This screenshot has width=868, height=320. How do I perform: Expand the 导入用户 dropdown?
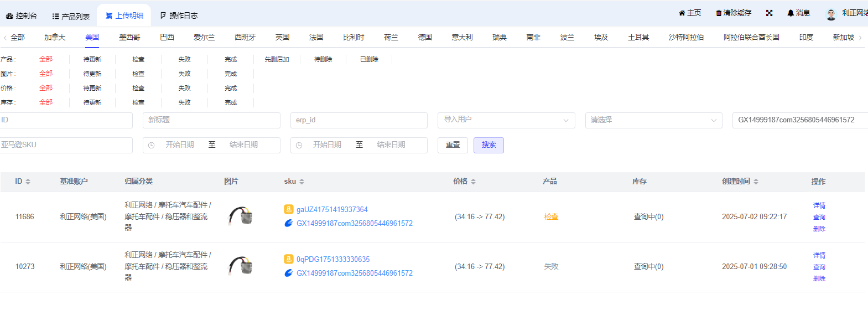(506, 120)
